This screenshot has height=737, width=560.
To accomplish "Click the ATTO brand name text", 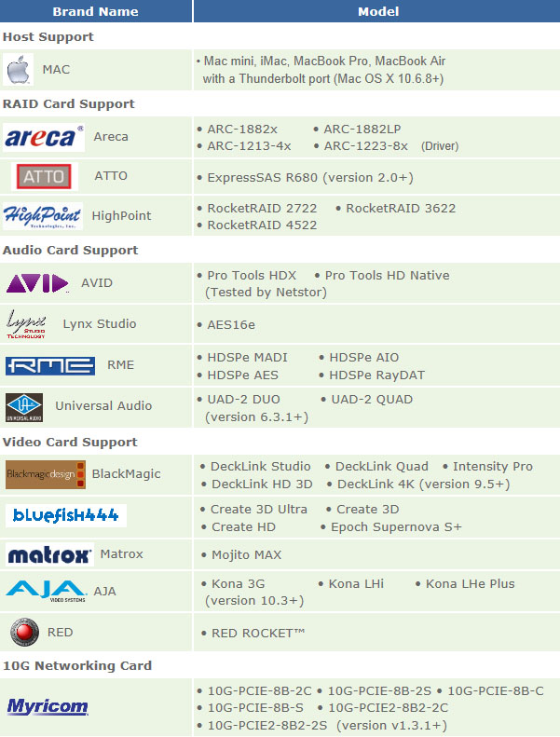I will [x=111, y=176].
